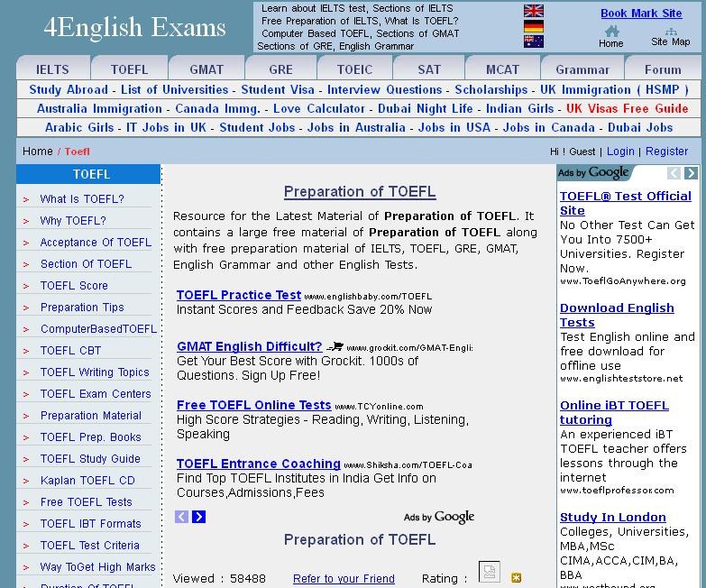Viewport: 706px width, 588px height.
Task: Open the Site Map icon
Action: [670, 32]
